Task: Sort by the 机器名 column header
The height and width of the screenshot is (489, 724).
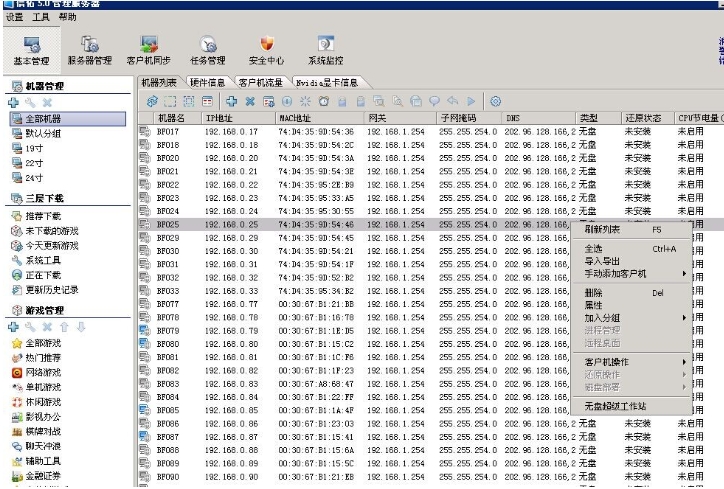Action: pos(178,118)
